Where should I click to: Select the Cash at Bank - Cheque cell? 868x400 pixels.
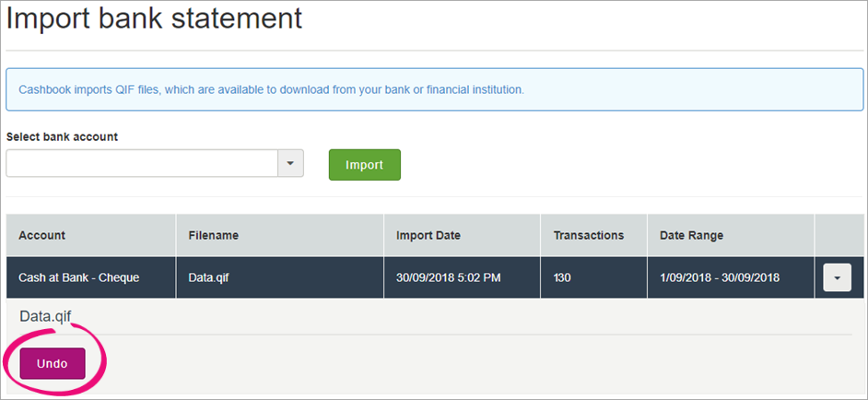coord(79,277)
